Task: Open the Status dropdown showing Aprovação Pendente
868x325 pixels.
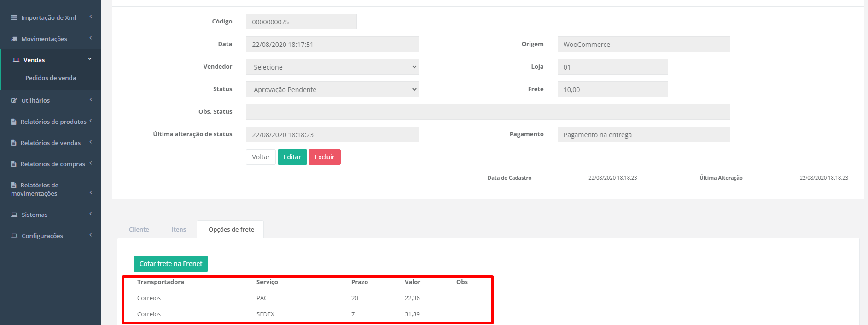Action: point(332,89)
